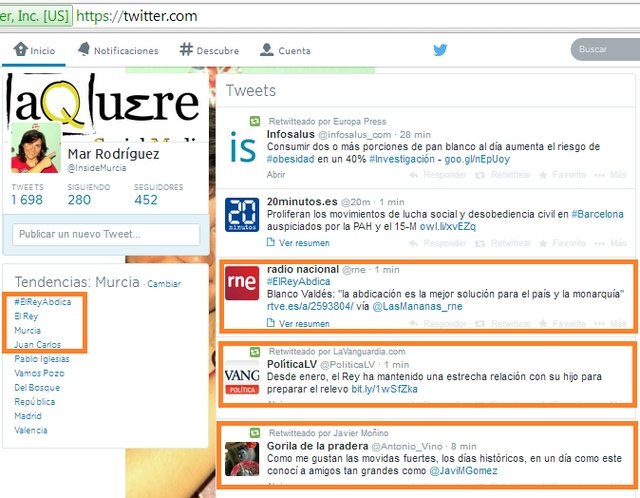Screen dimensions: 640x498
Task: Click the Infosalus avatar
Action: (242, 147)
